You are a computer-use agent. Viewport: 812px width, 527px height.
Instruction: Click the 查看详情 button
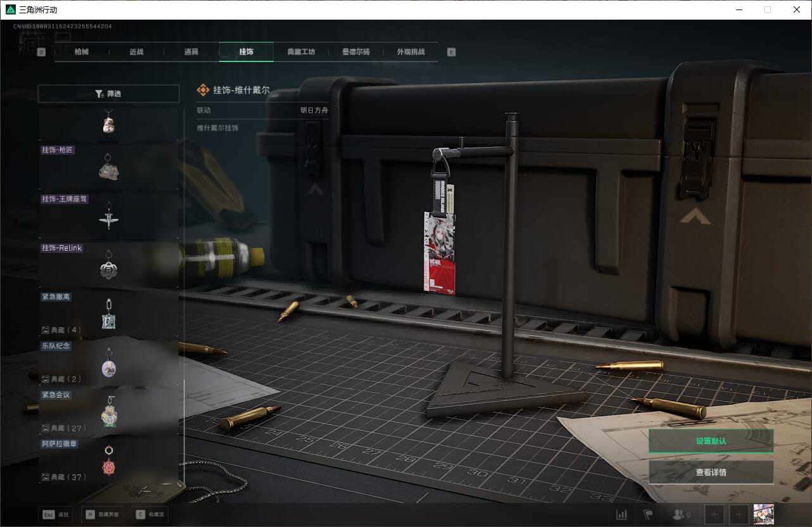point(711,473)
